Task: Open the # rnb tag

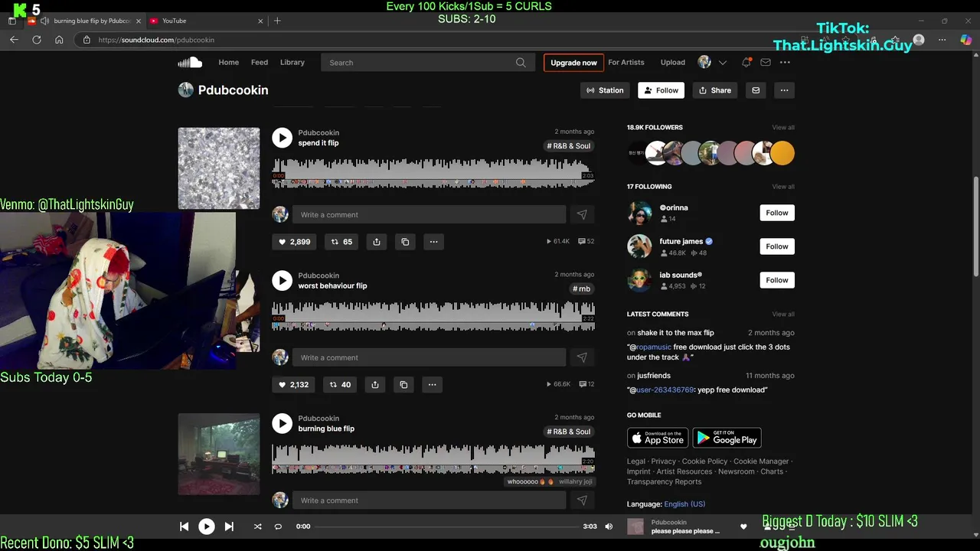Action: click(x=582, y=289)
